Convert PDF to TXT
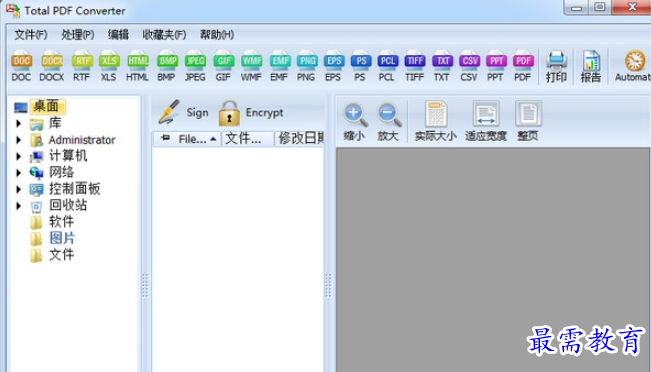The image size is (651, 372). pos(442,66)
